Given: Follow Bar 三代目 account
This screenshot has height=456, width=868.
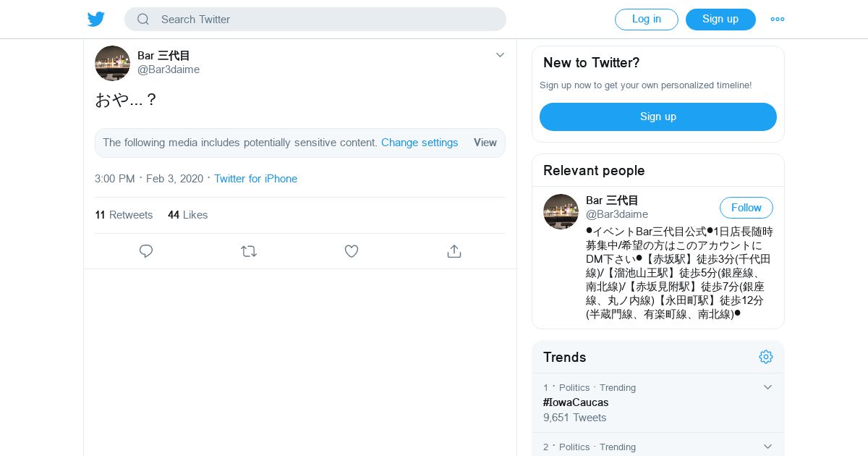Looking at the screenshot, I should (x=746, y=208).
